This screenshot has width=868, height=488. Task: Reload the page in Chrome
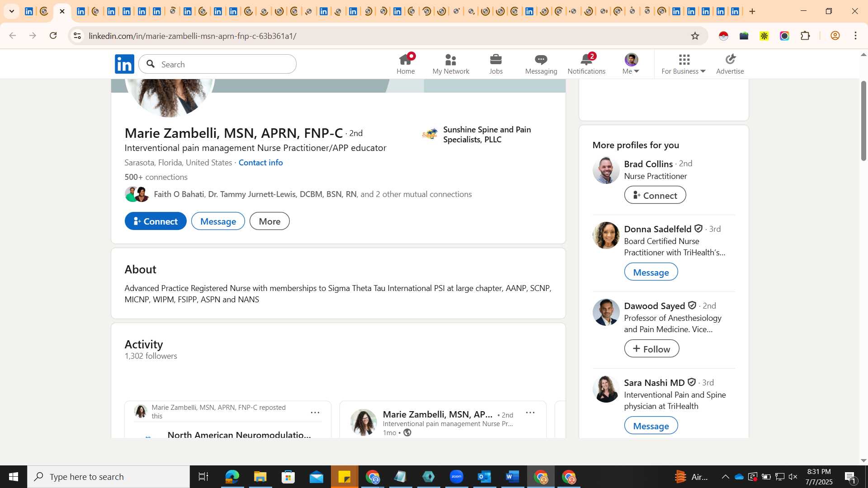tap(53, 36)
